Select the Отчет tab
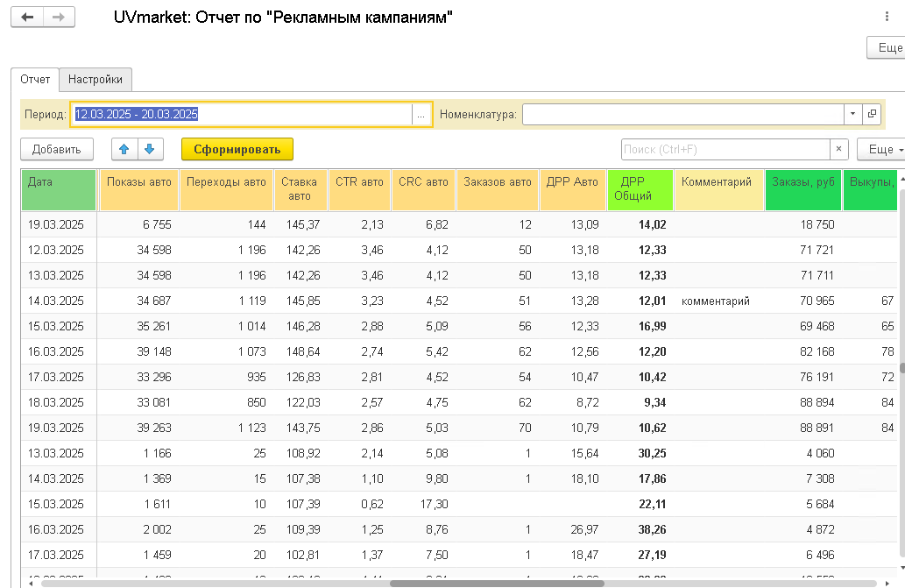The image size is (905, 588). [x=35, y=80]
